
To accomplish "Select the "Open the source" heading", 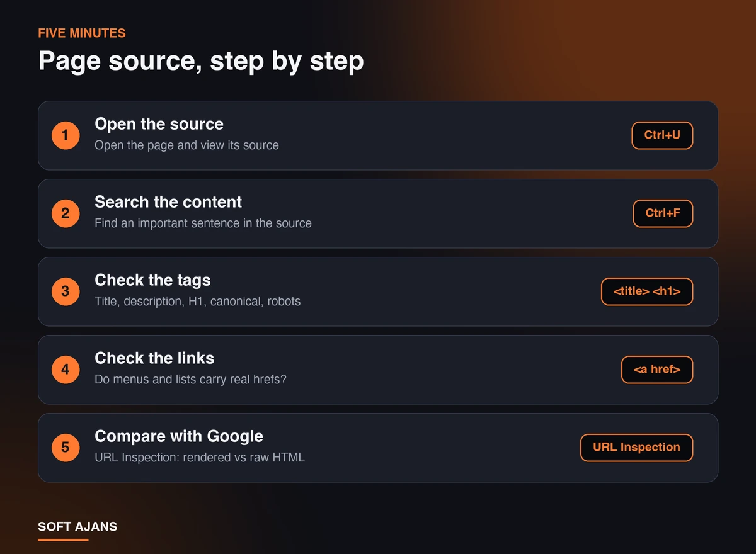I will tap(159, 124).
